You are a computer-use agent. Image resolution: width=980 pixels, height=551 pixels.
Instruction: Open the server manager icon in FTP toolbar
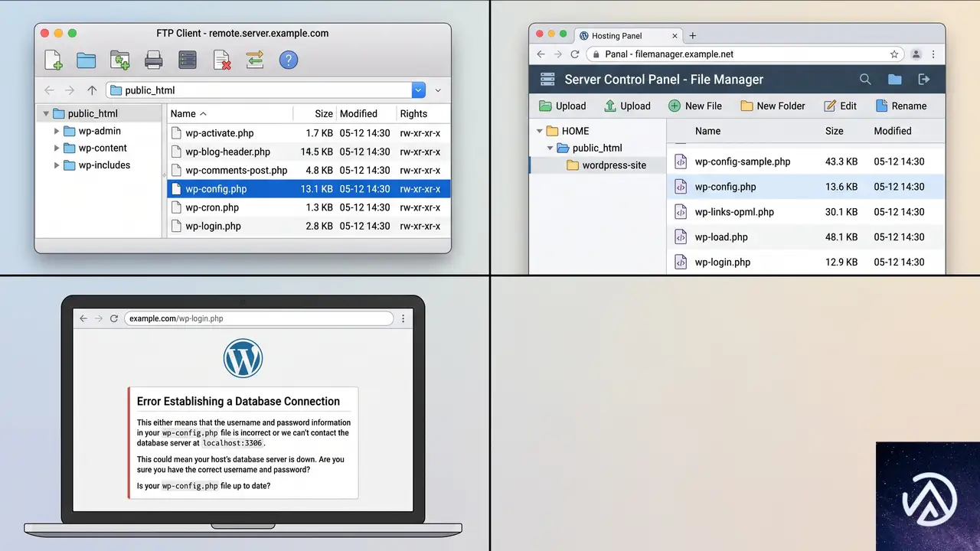pyautogui.click(x=188, y=60)
